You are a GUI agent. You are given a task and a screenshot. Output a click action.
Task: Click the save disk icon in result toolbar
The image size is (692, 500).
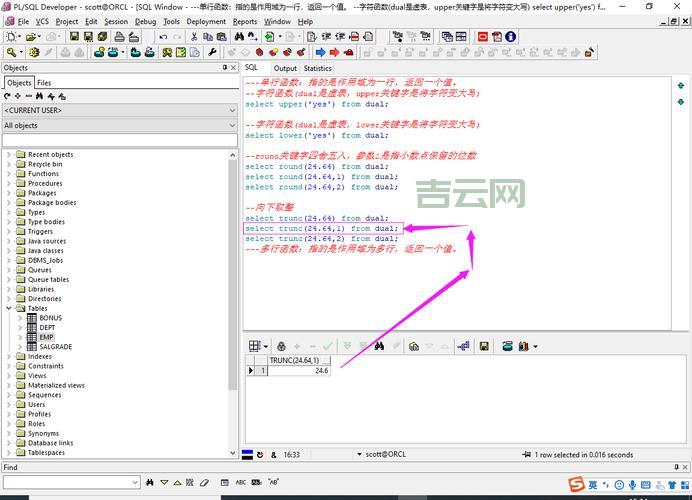pyautogui.click(x=484, y=346)
